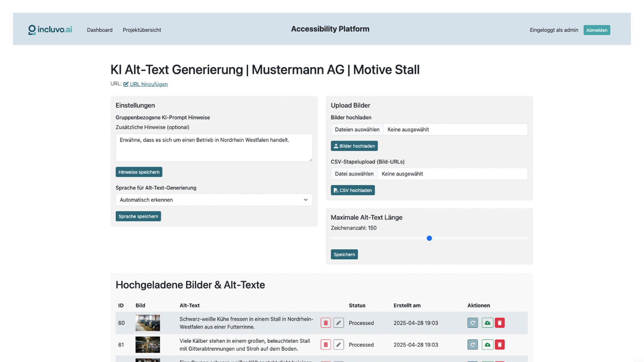The image size is (644, 362).
Task: Log out using the Abmelden button
Action: tap(597, 30)
